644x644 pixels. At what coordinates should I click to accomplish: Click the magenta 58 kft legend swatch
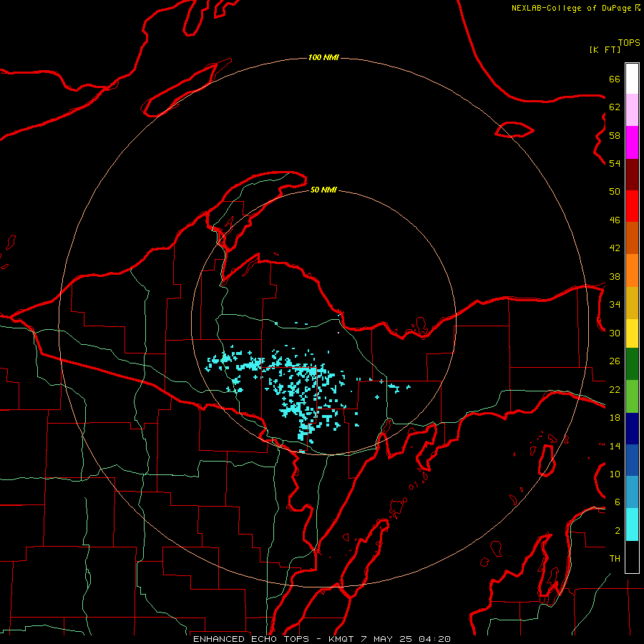coord(632,142)
